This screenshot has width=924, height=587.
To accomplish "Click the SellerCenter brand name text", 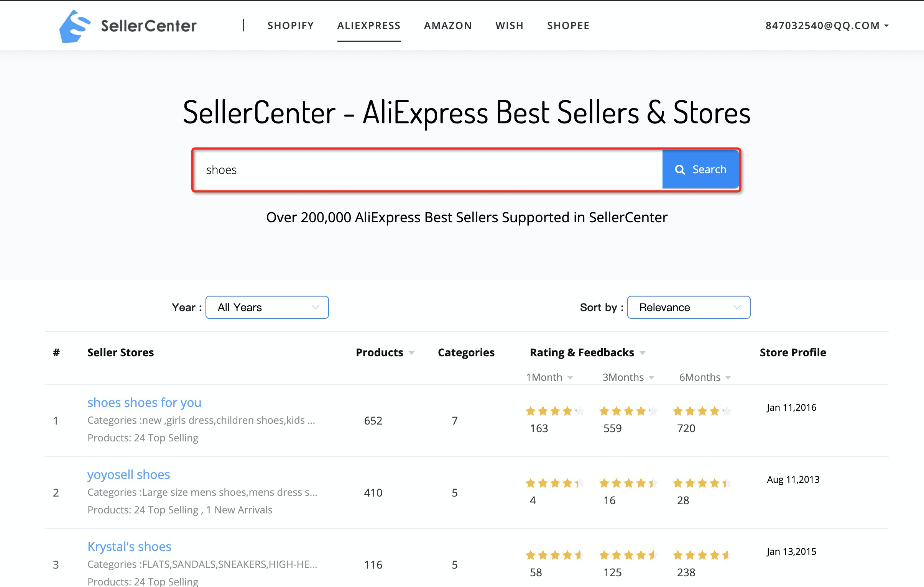I will click(x=148, y=26).
